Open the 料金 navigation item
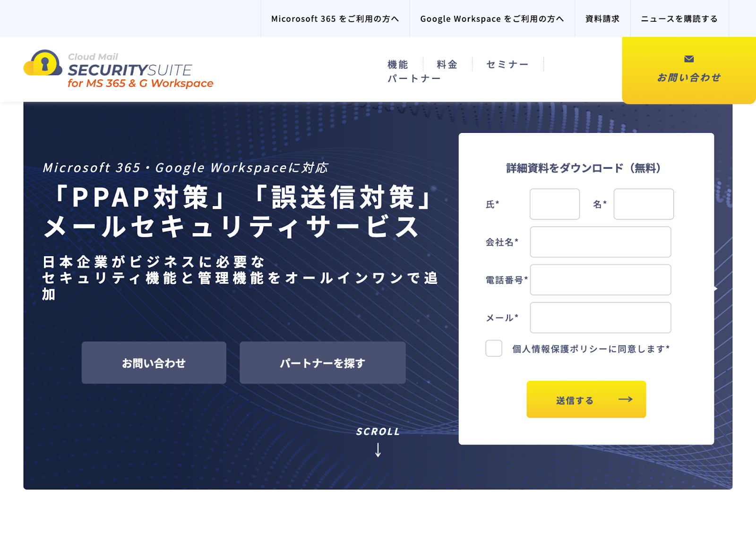The width and height of the screenshot is (756, 542). pyautogui.click(x=447, y=64)
